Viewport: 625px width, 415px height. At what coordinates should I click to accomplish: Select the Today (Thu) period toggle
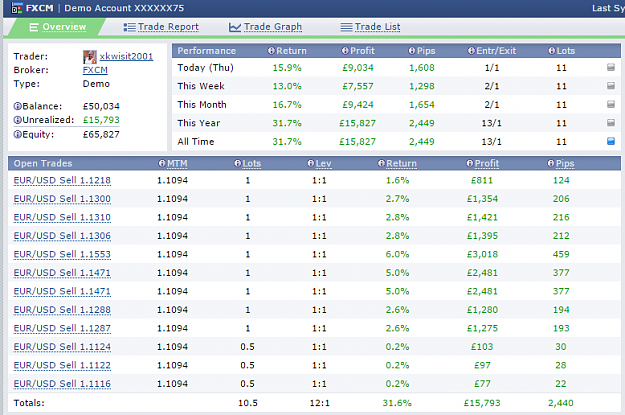(x=611, y=67)
